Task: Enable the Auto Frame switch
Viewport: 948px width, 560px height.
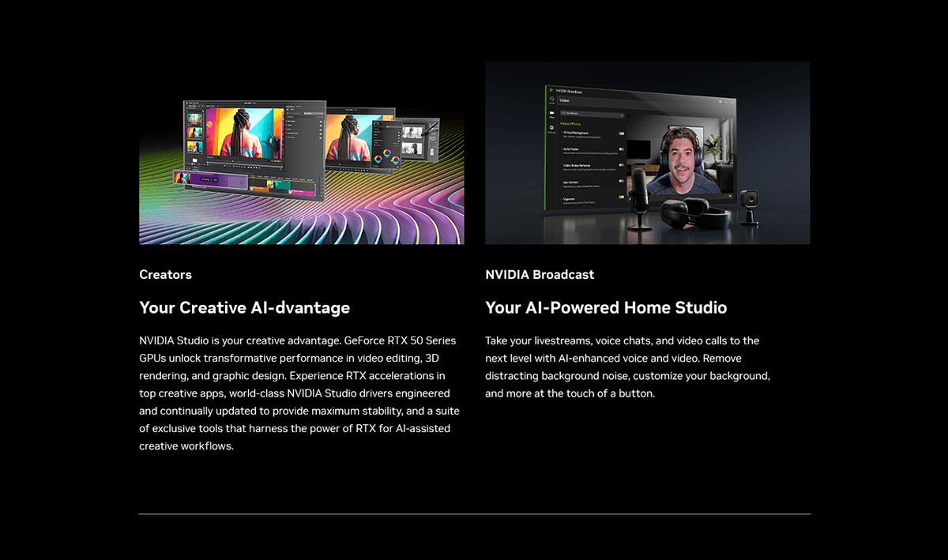Action: click(x=622, y=149)
